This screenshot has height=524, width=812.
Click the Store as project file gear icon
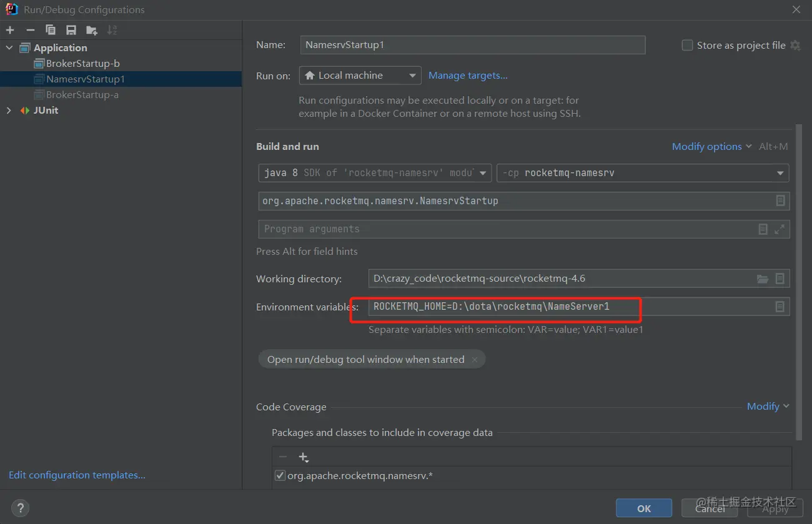point(795,45)
